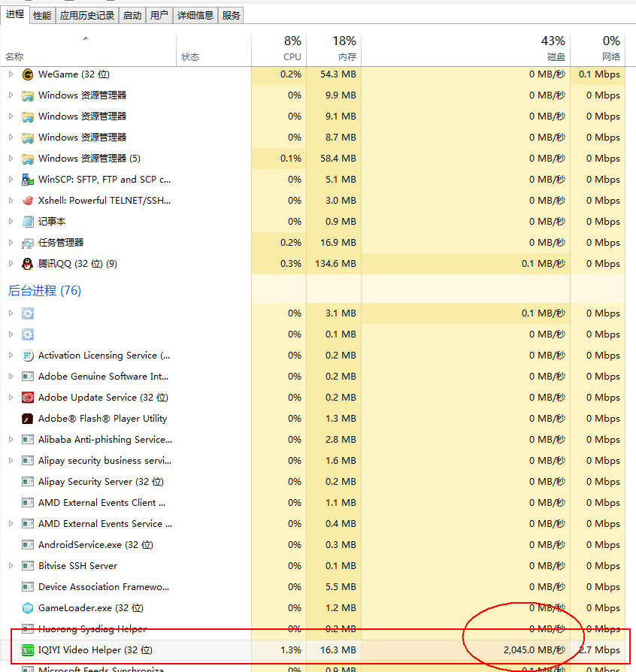Screen dimensions: 636x672
Task: Select the Adobe Genuine Software Int... icon
Action: pyautogui.click(x=28, y=377)
